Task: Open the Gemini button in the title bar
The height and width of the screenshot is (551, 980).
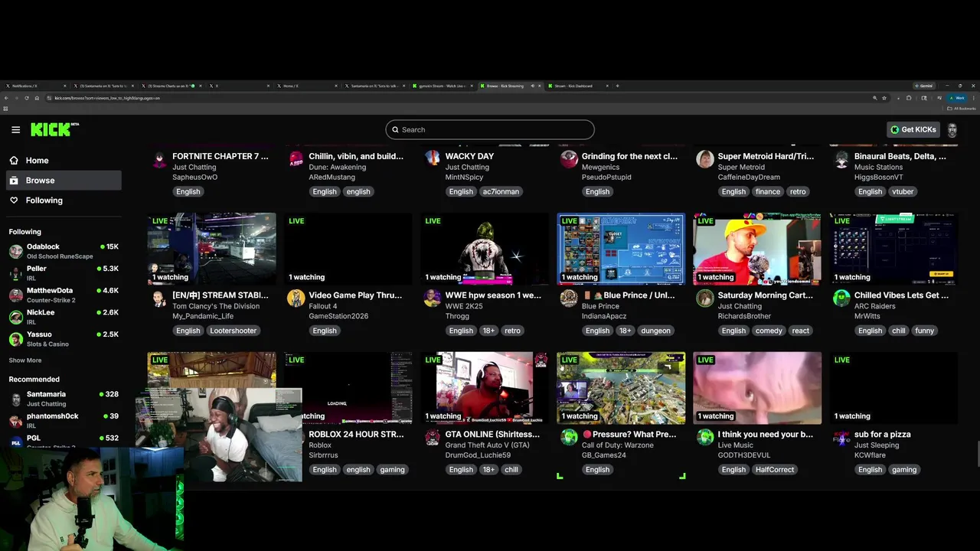Action: pyautogui.click(x=923, y=86)
